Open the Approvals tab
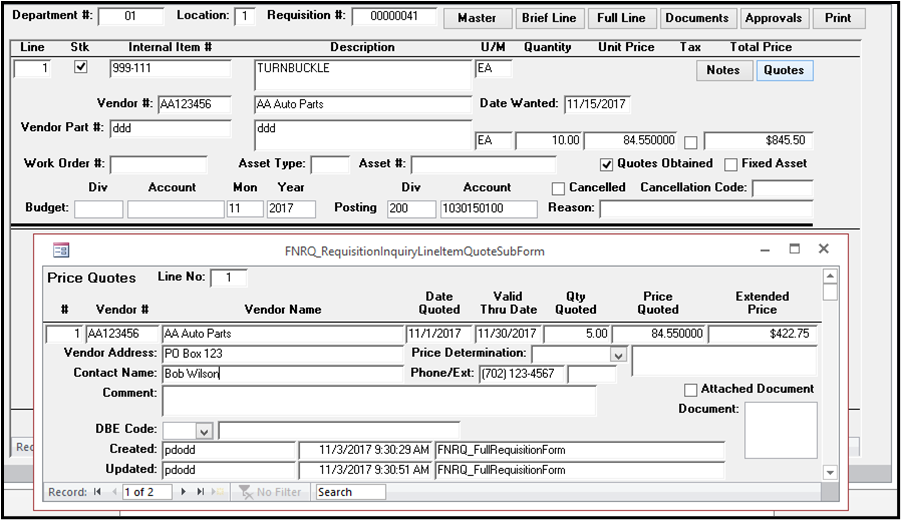 (773, 18)
